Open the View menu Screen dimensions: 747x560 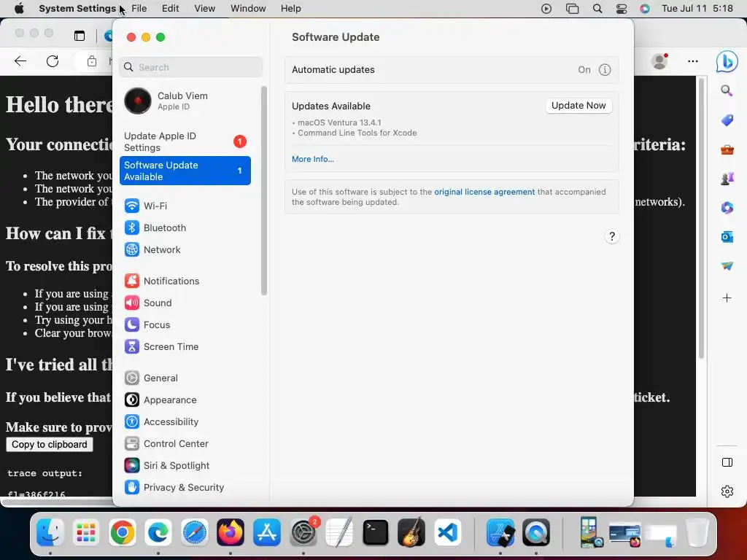205,9
